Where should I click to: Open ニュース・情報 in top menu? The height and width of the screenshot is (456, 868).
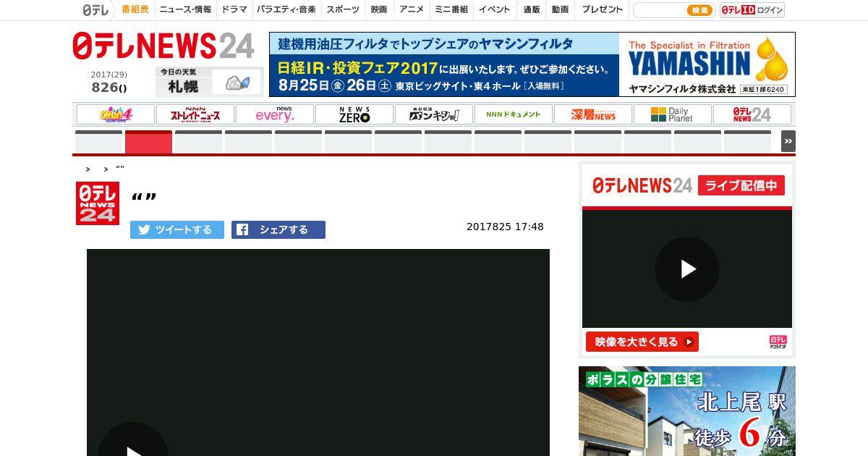pyautogui.click(x=186, y=9)
